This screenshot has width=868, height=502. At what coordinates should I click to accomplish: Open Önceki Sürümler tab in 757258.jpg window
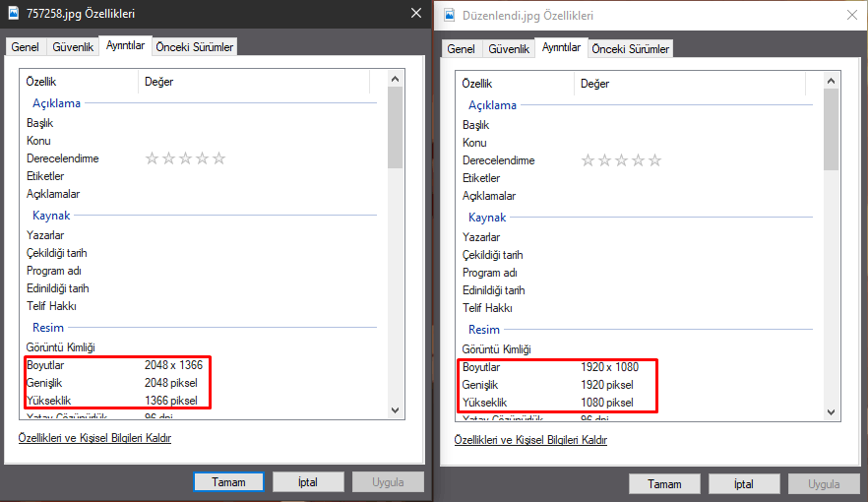(194, 47)
